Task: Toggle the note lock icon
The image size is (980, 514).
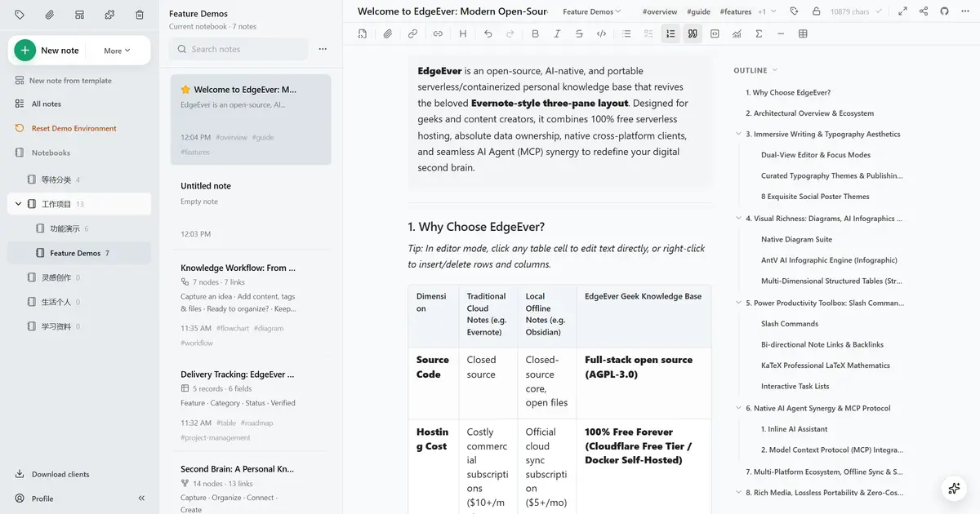Action: click(817, 11)
